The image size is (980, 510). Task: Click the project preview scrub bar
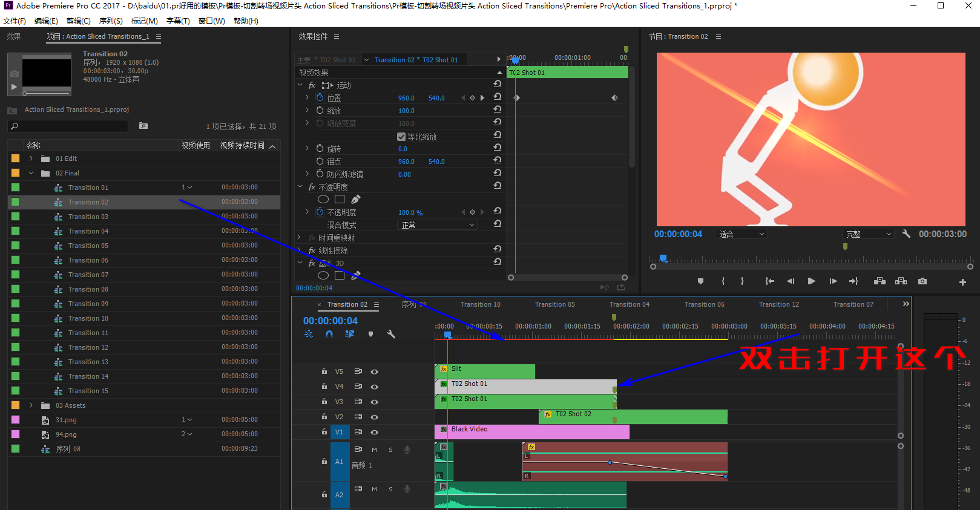(x=47, y=93)
